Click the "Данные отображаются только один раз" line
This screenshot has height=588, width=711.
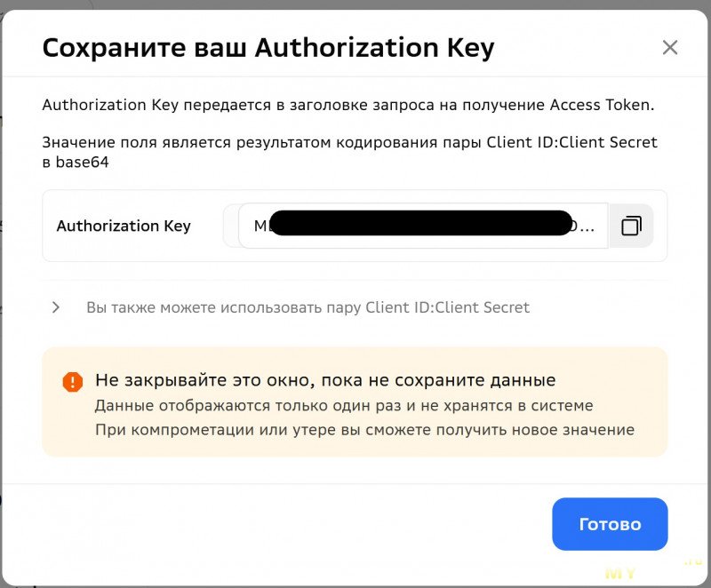point(343,406)
